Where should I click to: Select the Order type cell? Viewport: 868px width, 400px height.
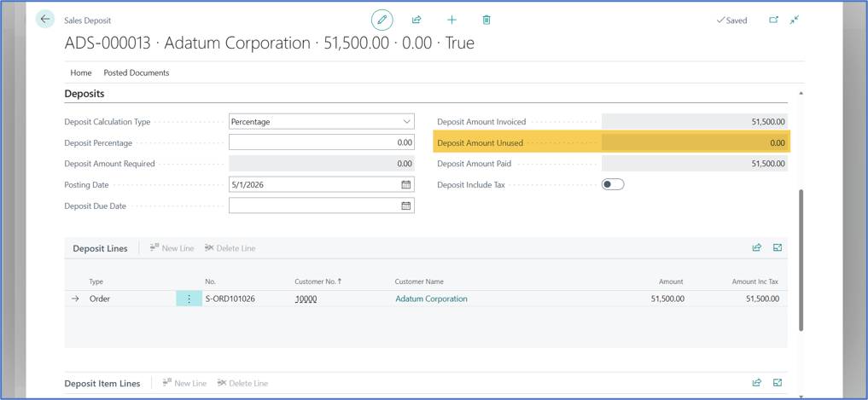(x=100, y=299)
